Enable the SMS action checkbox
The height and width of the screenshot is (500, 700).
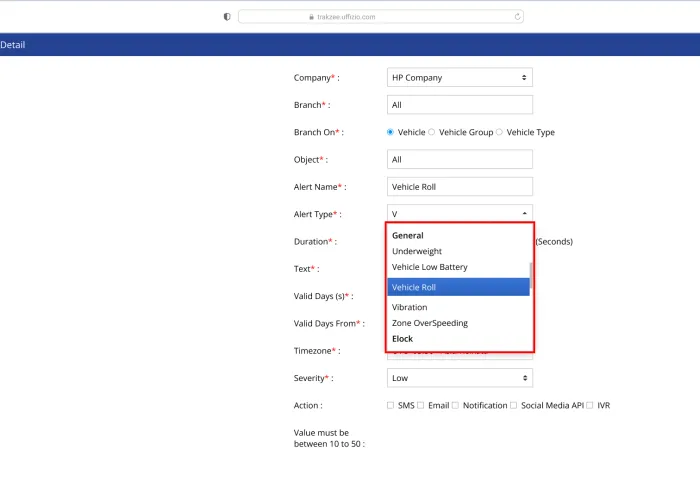point(391,405)
